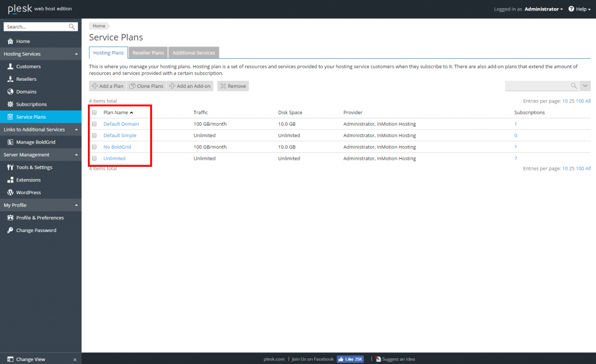Click the Profile & Preferences icon
The height and width of the screenshot is (364, 596).
(10, 217)
